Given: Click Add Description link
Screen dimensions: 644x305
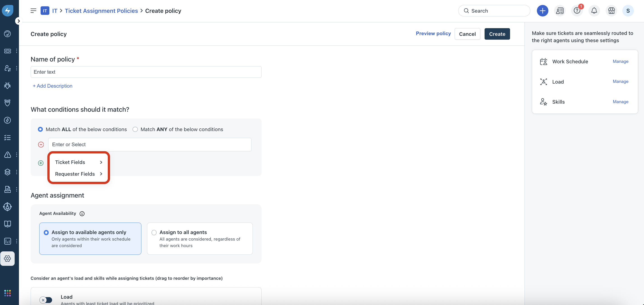Looking at the screenshot, I should 53,86.
